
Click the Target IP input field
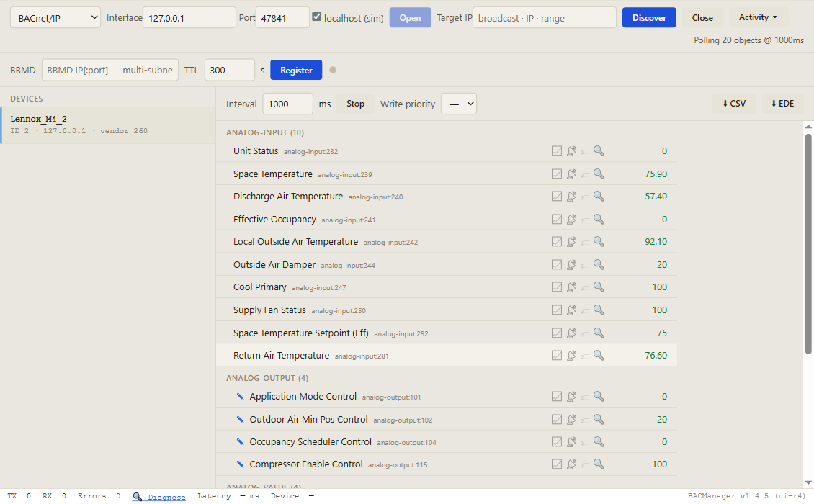(544, 18)
